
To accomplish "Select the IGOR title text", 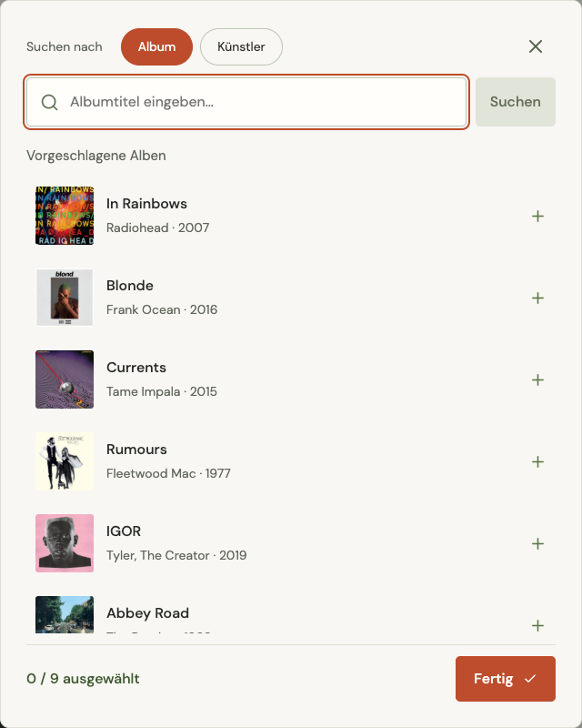I will click(x=124, y=531).
